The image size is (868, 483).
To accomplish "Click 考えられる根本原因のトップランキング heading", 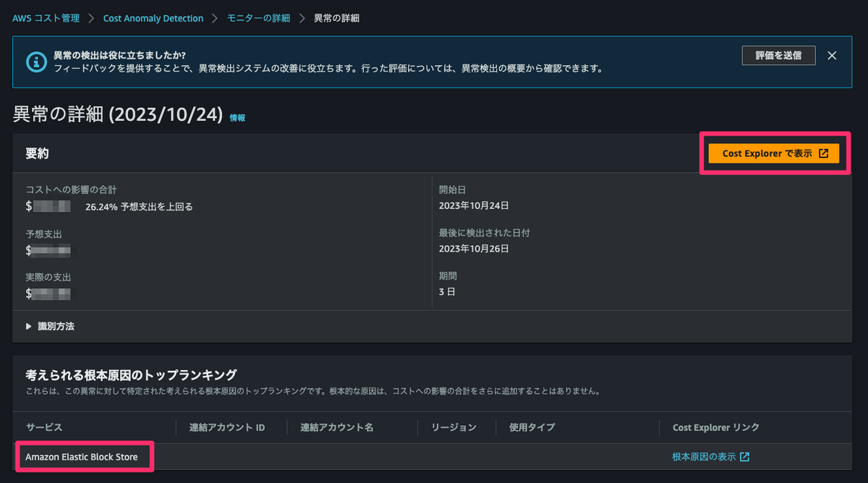I will pyautogui.click(x=131, y=375).
